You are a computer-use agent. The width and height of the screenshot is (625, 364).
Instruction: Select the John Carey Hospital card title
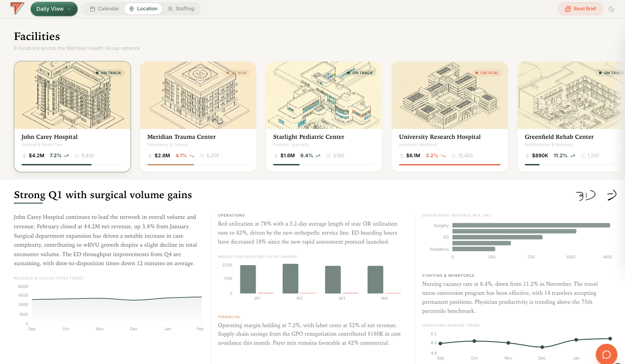49,137
